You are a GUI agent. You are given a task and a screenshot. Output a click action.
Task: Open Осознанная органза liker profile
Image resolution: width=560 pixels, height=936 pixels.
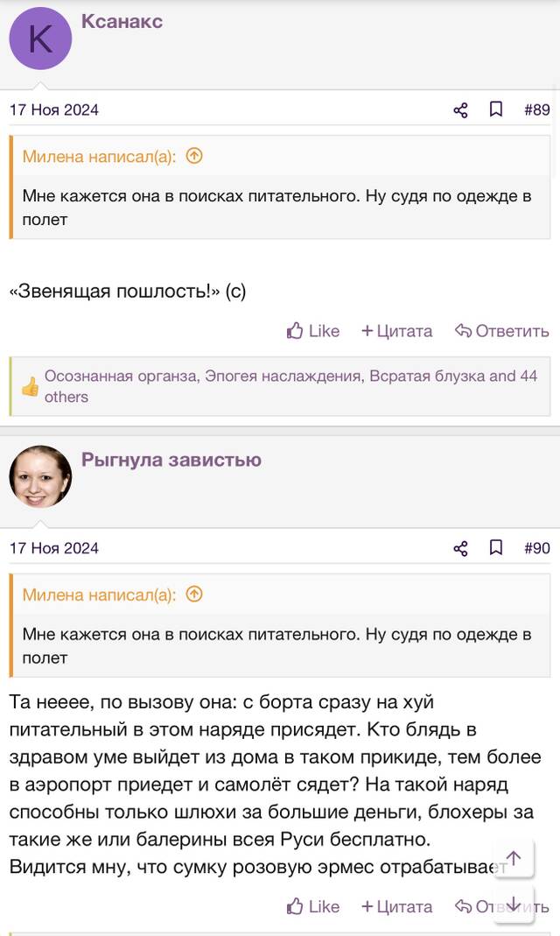[121, 377]
